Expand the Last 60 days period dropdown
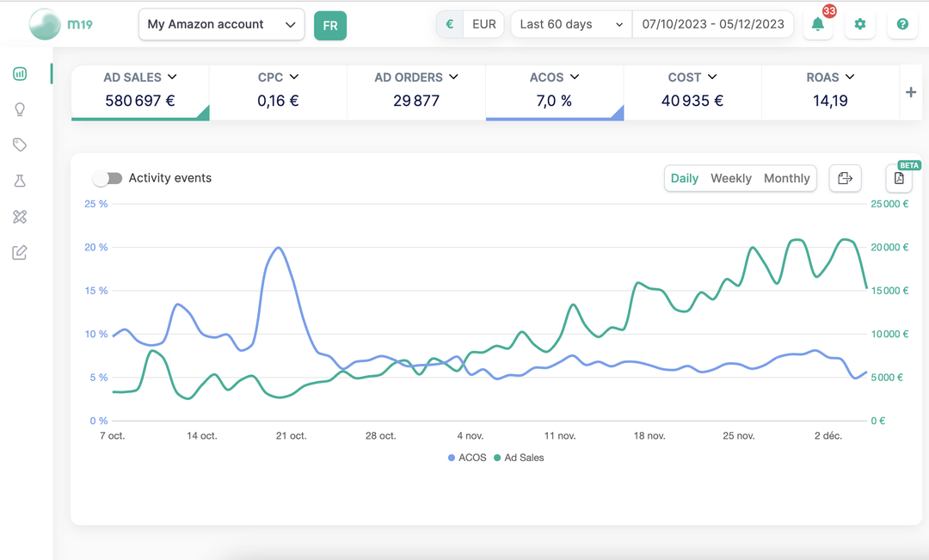Viewport: 929px width, 560px height. coord(571,24)
